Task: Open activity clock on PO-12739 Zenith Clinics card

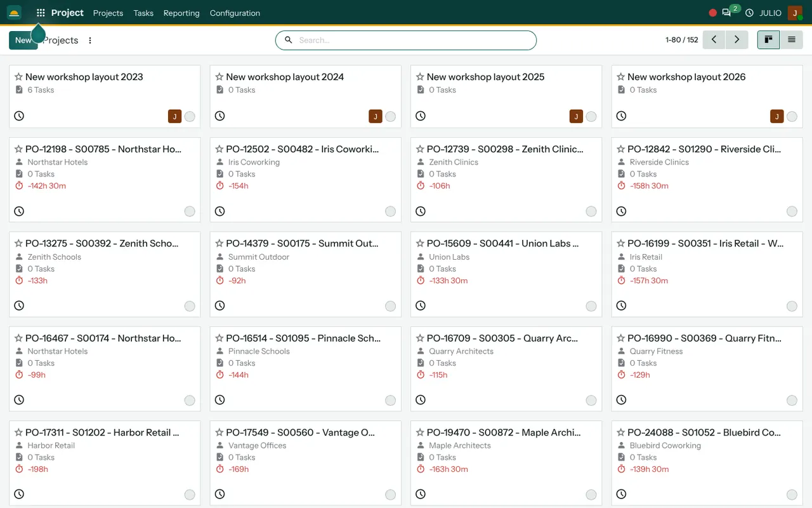Action: 420,211
